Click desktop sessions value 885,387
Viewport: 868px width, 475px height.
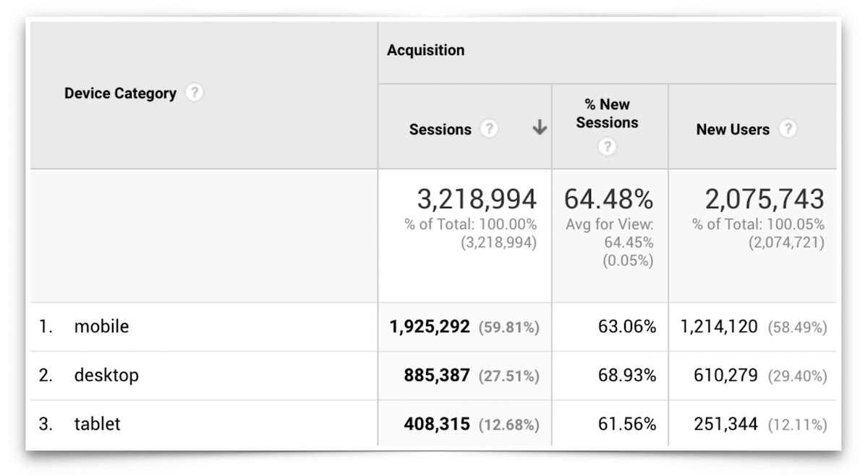(437, 376)
